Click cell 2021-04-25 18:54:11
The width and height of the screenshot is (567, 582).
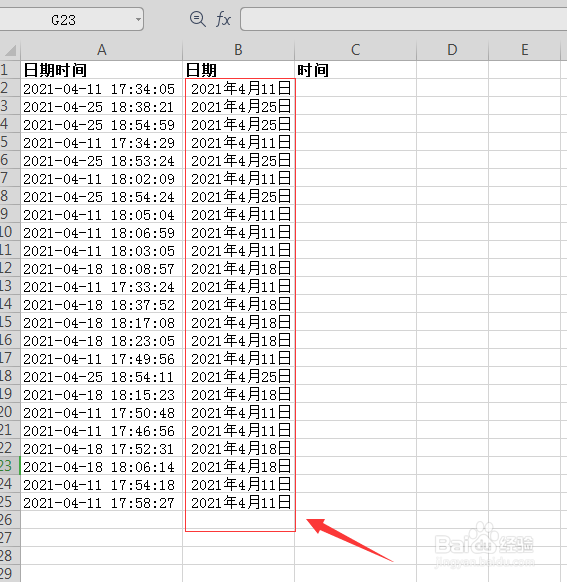click(102, 376)
